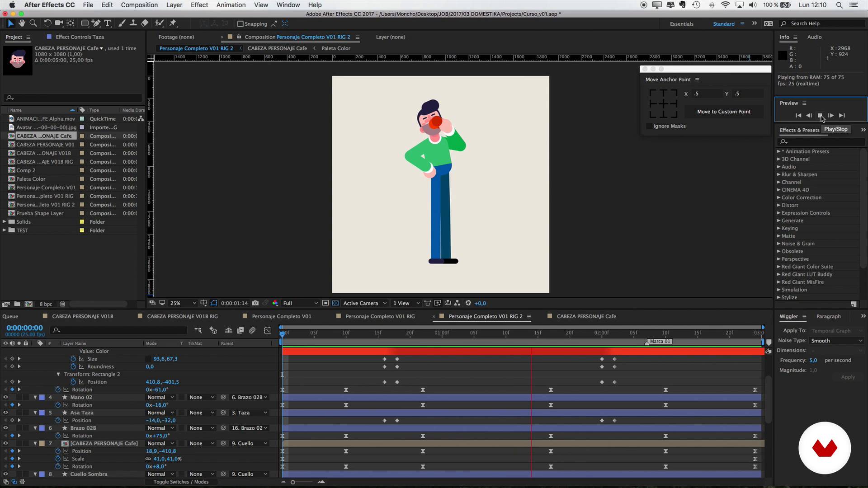Select the Essentials workspace

point(681,24)
